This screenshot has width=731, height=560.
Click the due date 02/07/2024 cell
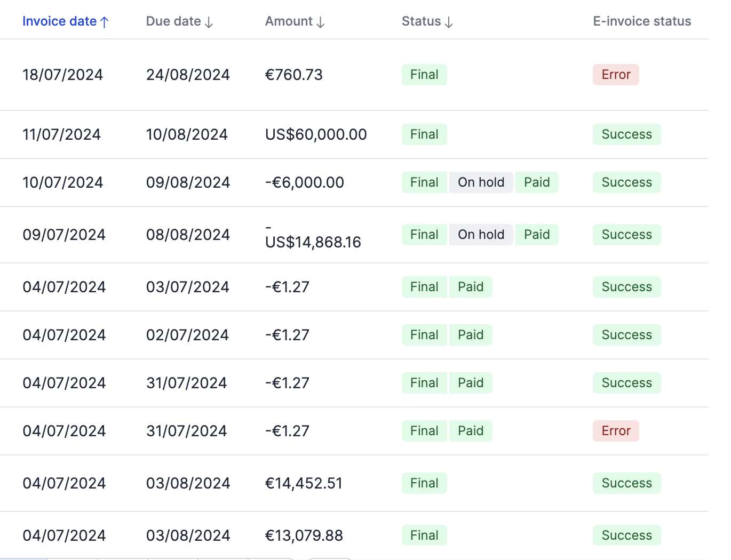(187, 335)
